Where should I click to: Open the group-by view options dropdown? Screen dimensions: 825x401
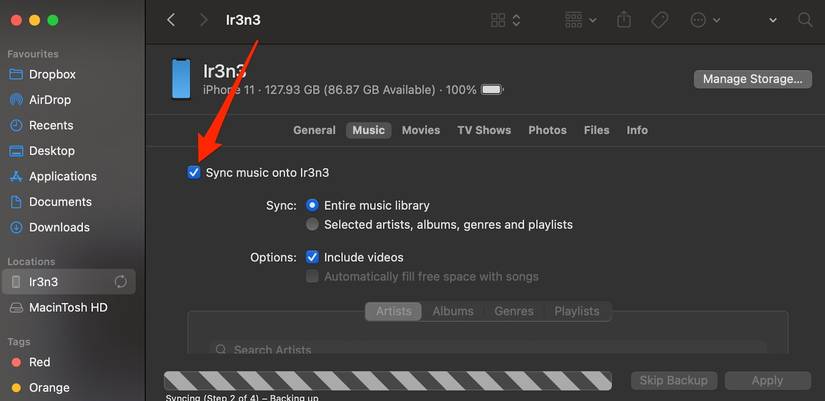(x=580, y=20)
